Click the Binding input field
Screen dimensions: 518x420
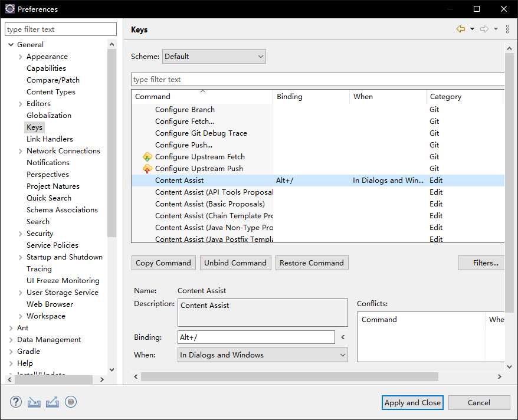tap(257, 337)
